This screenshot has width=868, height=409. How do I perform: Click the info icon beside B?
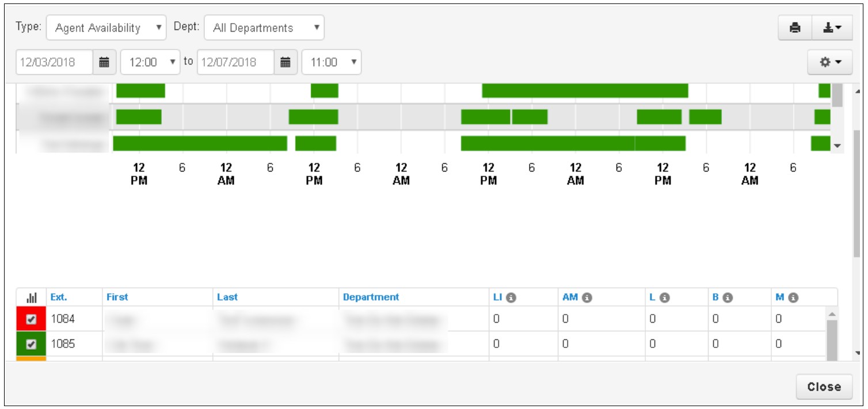coord(728,298)
